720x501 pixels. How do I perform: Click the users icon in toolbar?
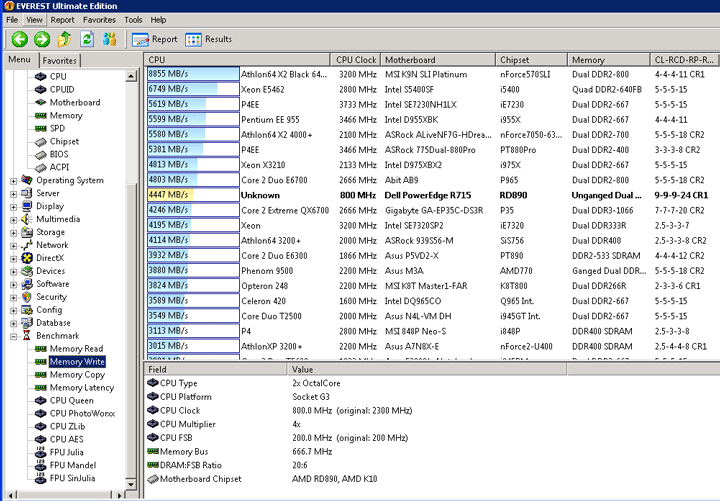109,39
